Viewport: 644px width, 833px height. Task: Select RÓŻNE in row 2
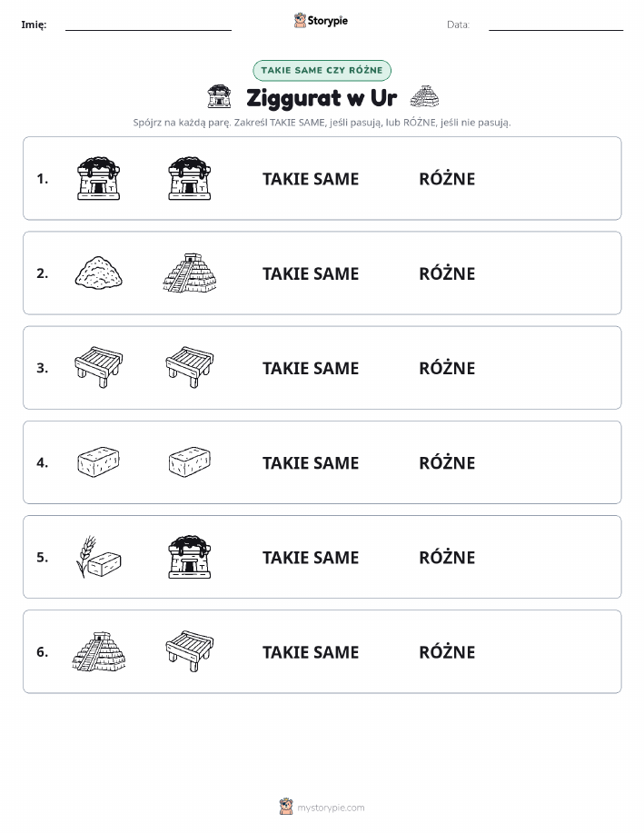coord(447,273)
